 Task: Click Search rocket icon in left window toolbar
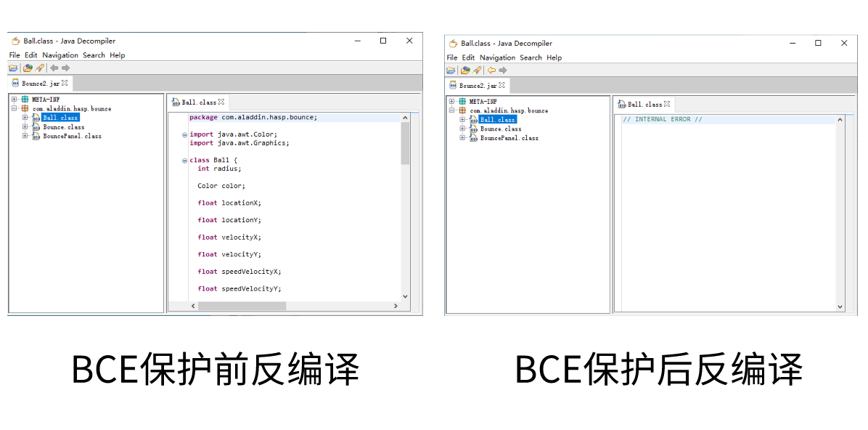40,68
